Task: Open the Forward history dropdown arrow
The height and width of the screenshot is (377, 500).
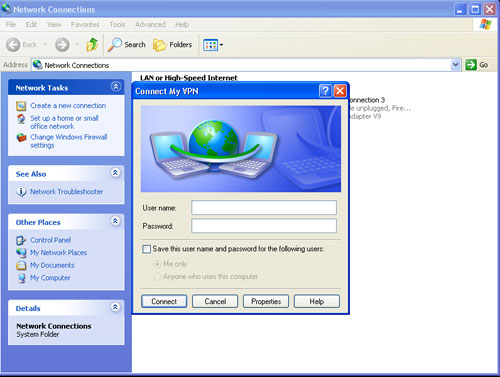Action: 77,44
